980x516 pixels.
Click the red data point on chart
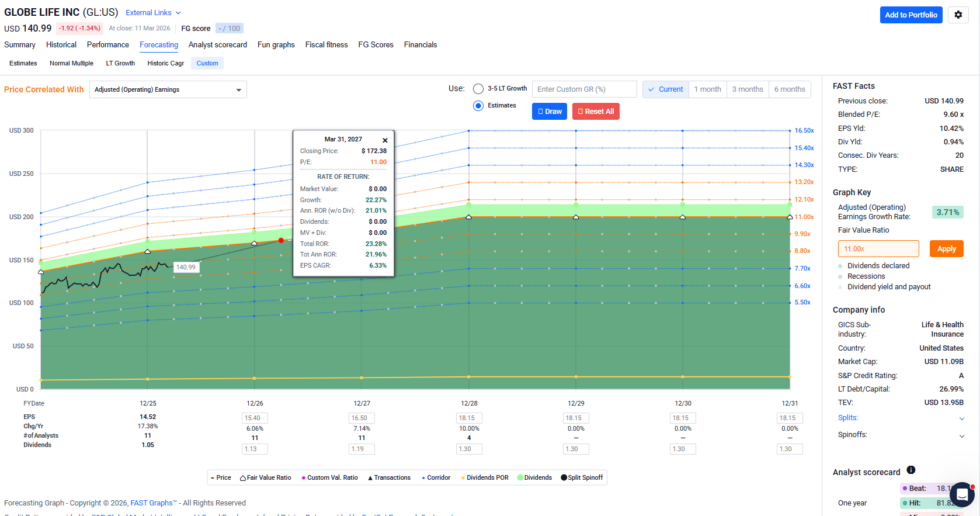point(281,240)
